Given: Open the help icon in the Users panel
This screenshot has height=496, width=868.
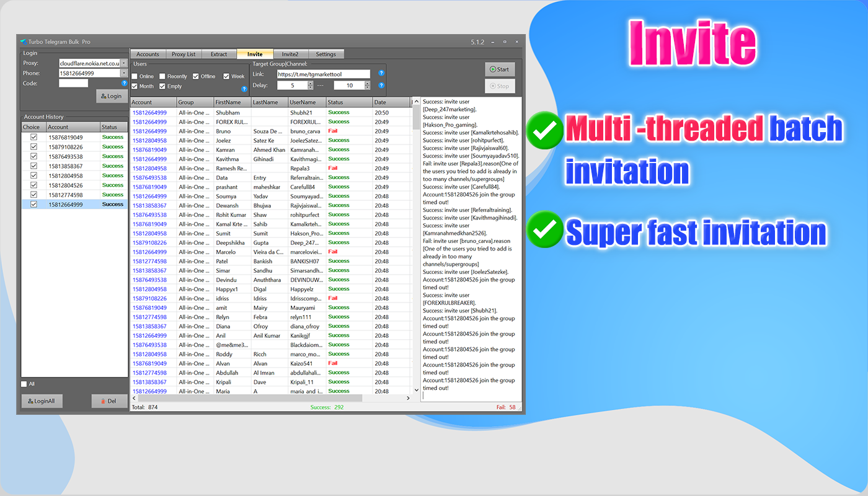Looking at the screenshot, I should pos(244,89).
